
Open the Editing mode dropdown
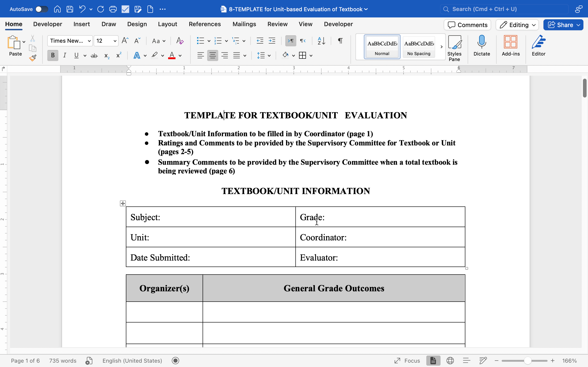tap(517, 25)
